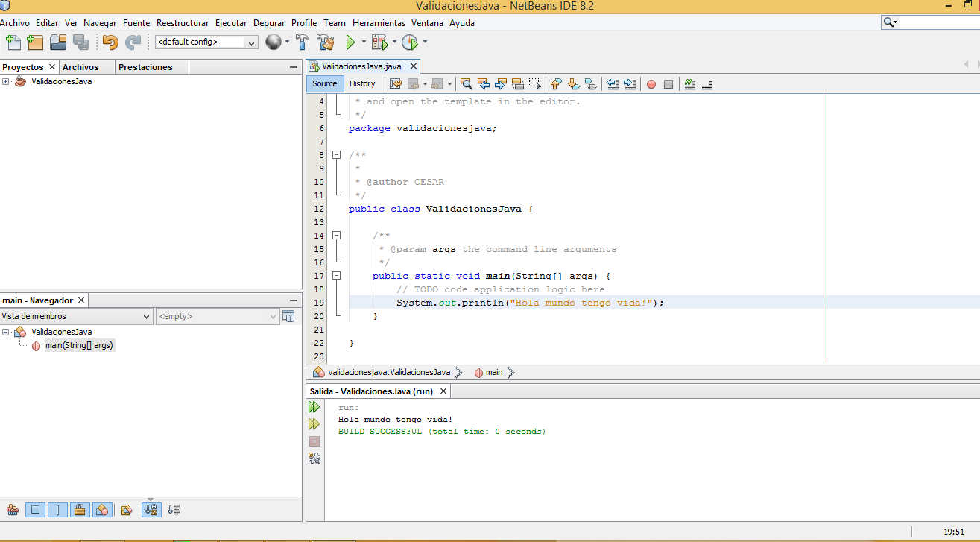Open the Herramientas menu

[379, 23]
